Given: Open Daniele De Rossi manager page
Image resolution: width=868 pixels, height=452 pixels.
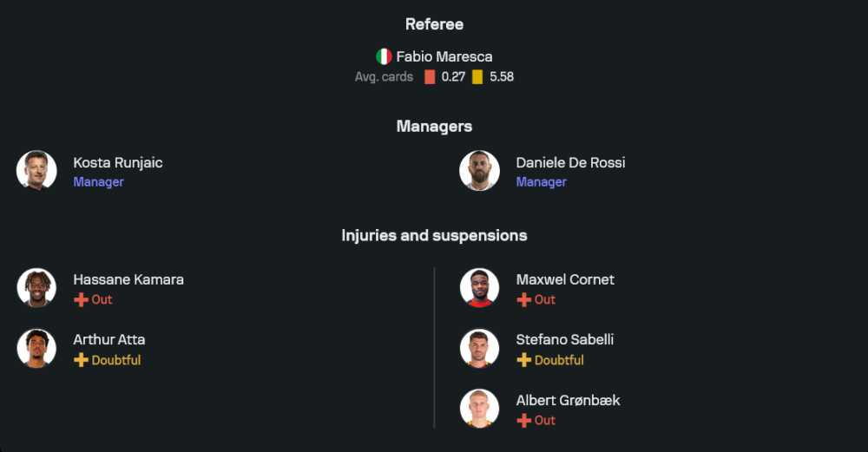Looking at the screenshot, I should [570, 162].
